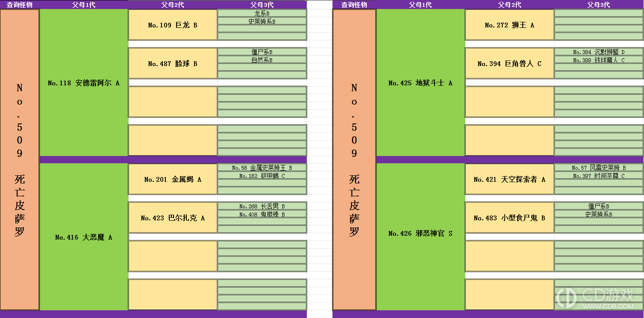Click 史莱姆系B beside No.483 小型食尸鬼

click(x=599, y=214)
